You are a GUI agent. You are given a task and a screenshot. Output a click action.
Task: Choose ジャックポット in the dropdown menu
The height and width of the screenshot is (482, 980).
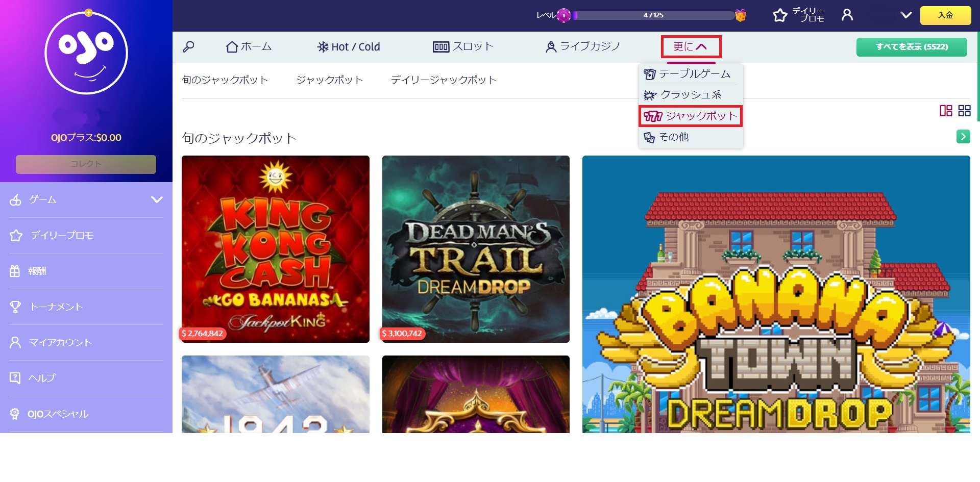click(691, 116)
